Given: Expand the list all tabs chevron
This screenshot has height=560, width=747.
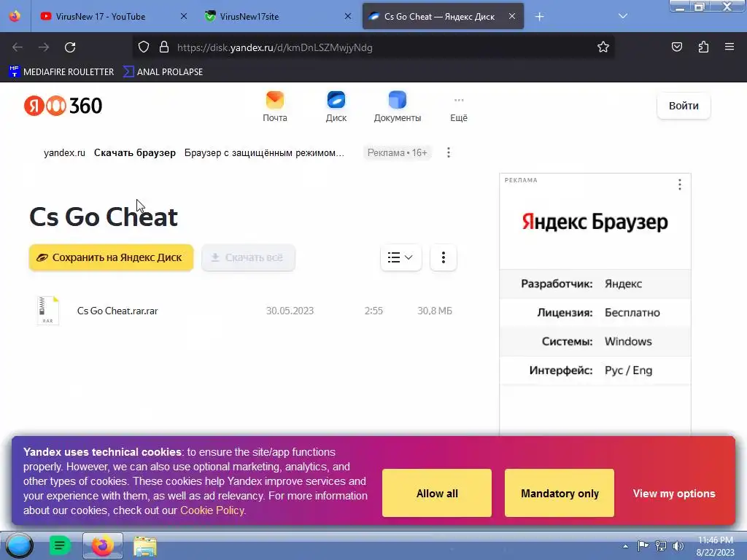Looking at the screenshot, I should coord(623,16).
